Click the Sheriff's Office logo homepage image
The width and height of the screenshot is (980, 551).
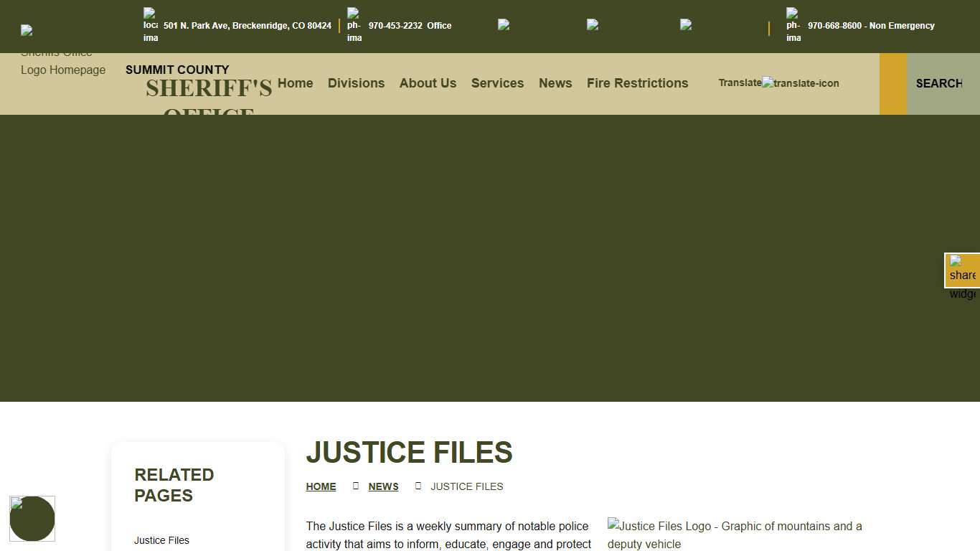pyautogui.click(x=63, y=61)
